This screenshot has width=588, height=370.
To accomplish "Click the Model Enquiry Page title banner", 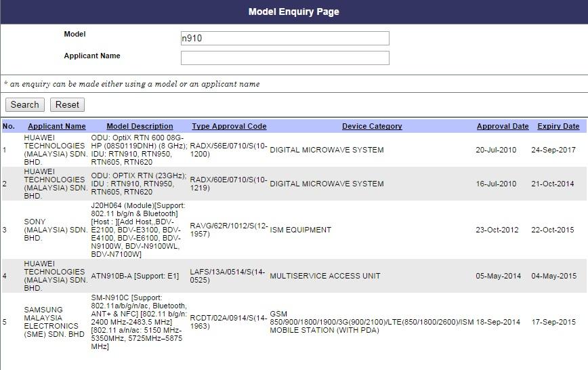I will (x=294, y=12).
